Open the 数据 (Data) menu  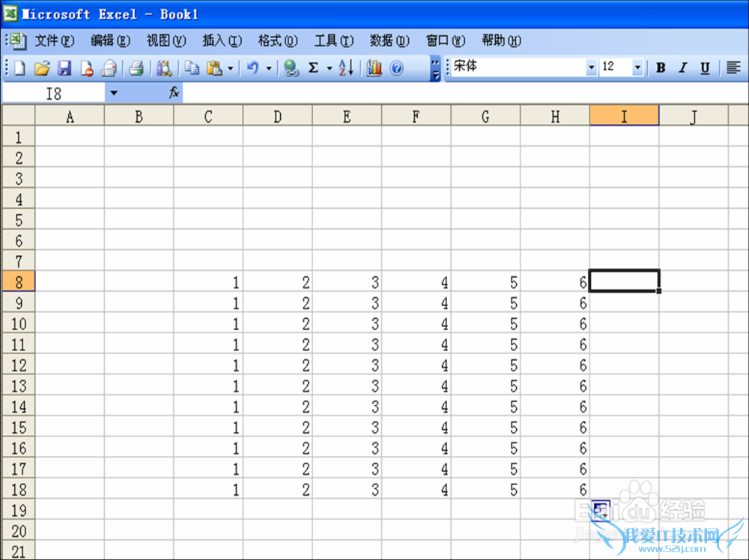[x=389, y=41]
